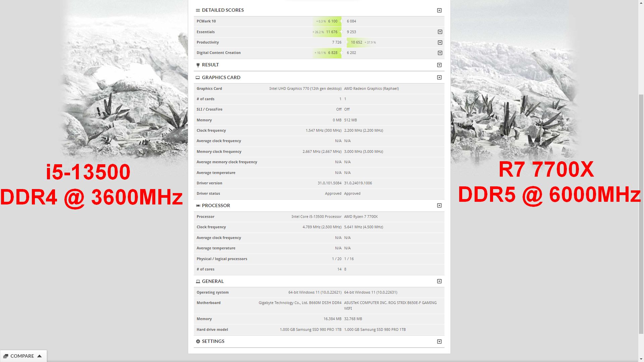The image size is (644, 362).
Task: Click the PROCESSOR heading
Action: [216, 205]
